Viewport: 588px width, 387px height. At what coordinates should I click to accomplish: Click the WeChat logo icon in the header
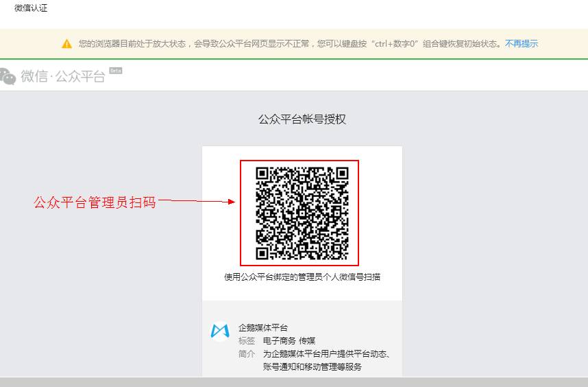coord(8,76)
